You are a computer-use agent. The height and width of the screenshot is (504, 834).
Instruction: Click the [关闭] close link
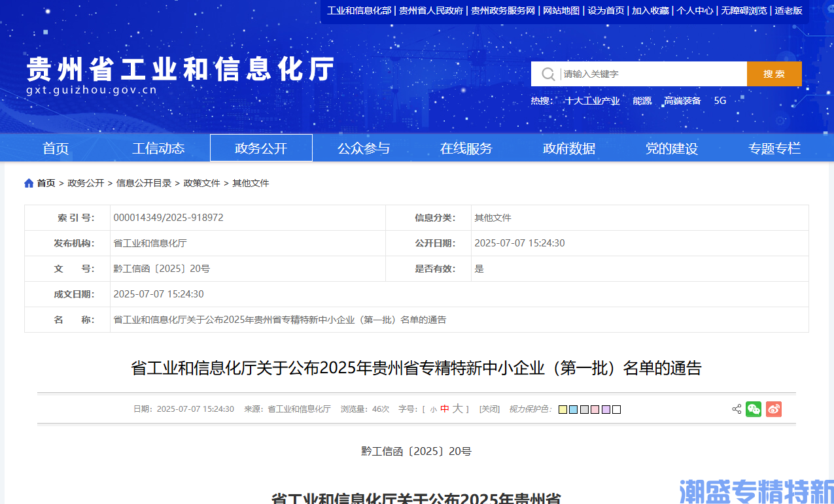click(489, 409)
